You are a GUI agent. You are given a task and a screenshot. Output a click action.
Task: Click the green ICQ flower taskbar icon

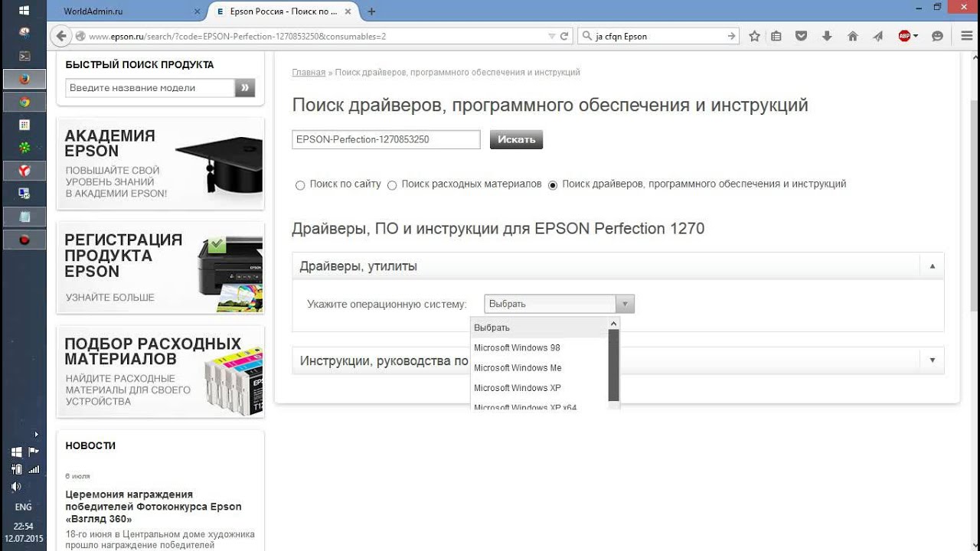click(x=24, y=147)
